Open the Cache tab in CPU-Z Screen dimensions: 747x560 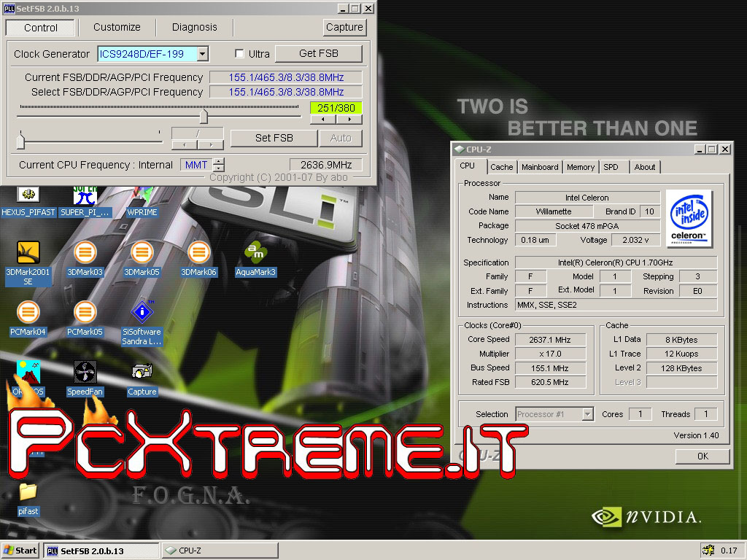click(x=502, y=167)
